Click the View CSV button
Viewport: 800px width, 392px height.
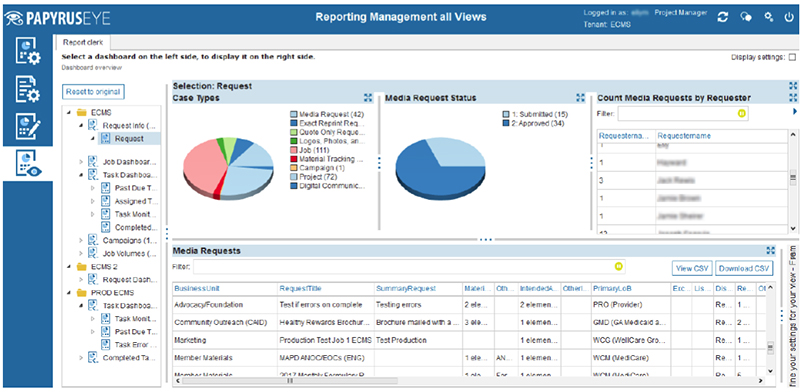pos(692,268)
